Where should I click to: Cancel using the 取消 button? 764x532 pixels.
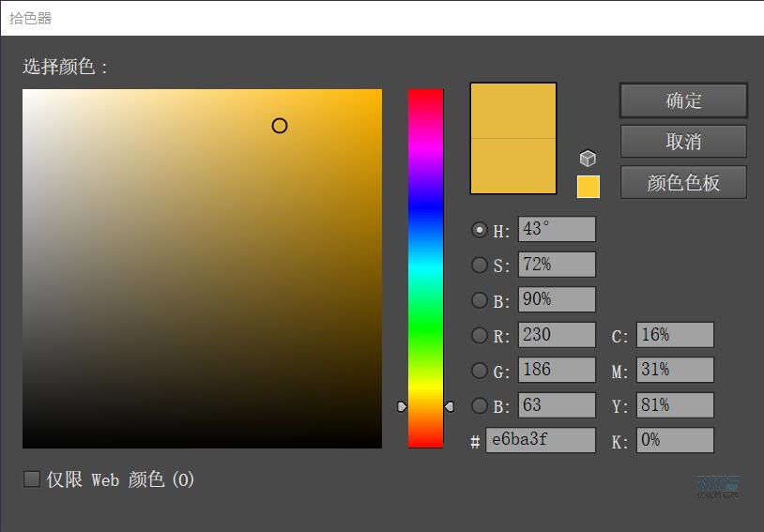(x=683, y=142)
